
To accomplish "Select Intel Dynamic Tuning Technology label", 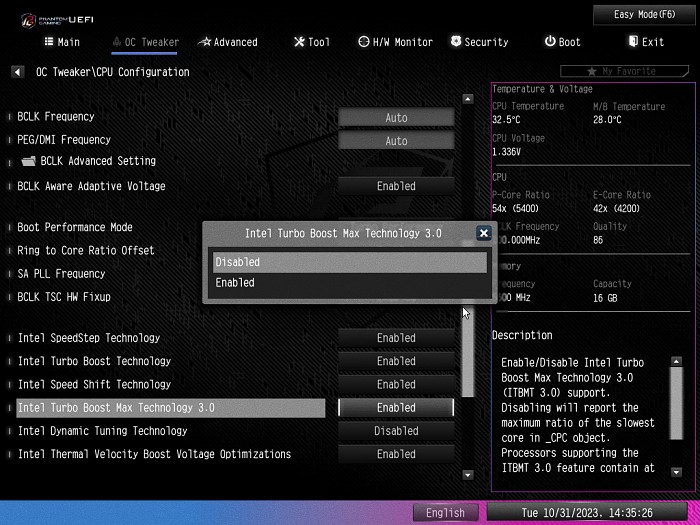I will pyautogui.click(x=102, y=431).
